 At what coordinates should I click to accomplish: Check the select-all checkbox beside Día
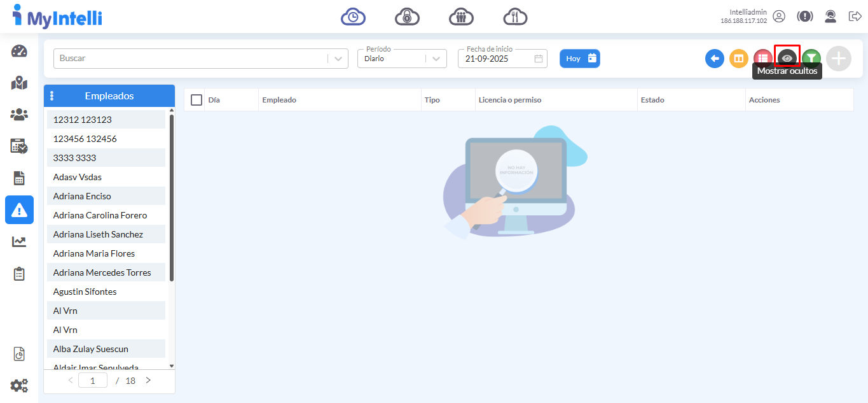click(x=196, y=100)
